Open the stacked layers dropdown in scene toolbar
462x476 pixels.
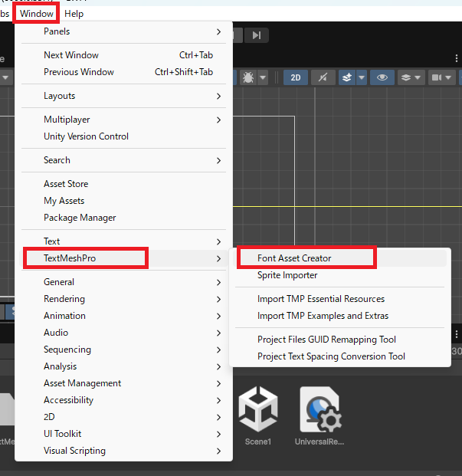pyautogui.click(x=411, y=77)
